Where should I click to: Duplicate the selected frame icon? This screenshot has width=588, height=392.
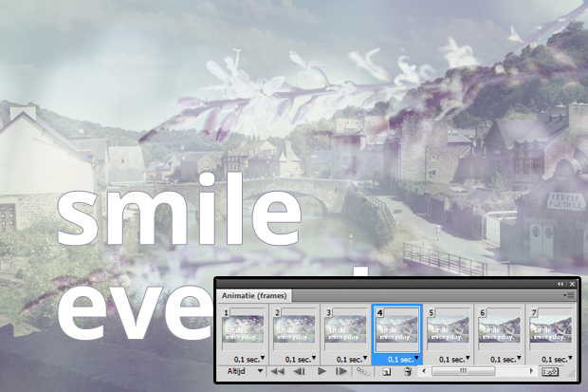[x=386, y=372]
